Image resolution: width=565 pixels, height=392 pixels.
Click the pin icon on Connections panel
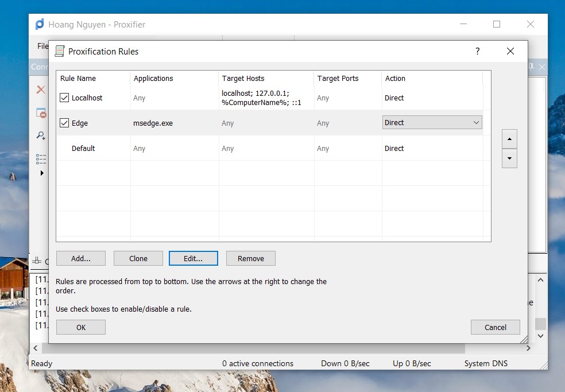(x=531, y=67)
